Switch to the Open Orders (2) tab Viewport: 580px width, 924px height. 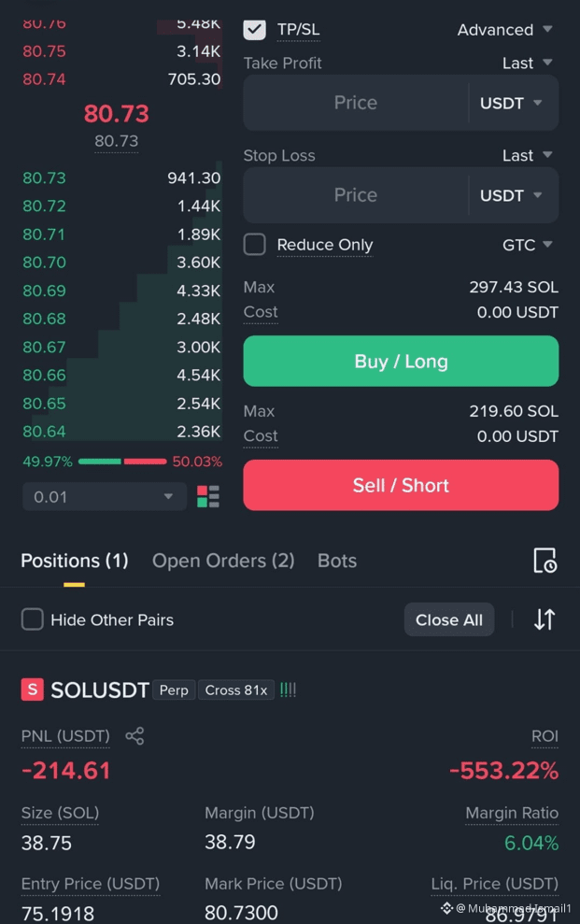[223, 561]
